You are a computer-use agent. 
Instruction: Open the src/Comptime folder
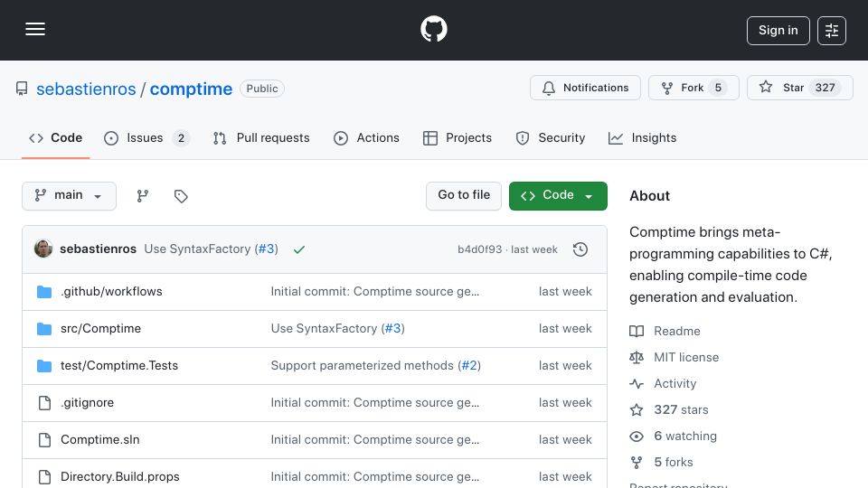pyautogui.click(x=100, y=329)
